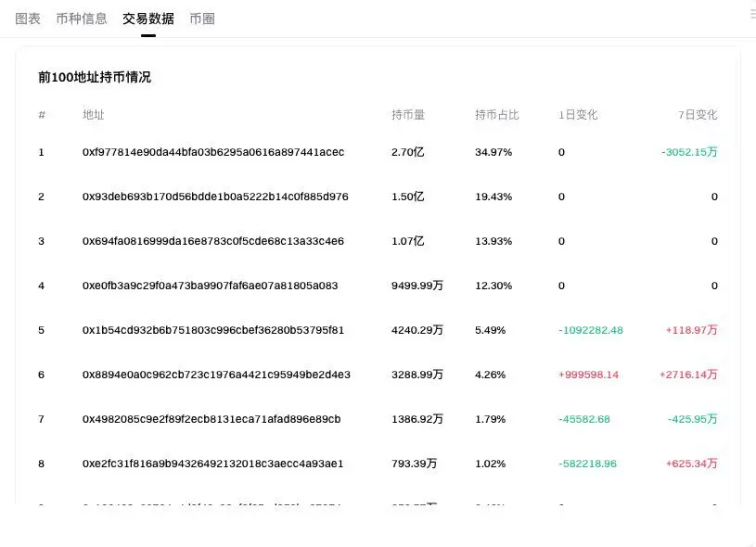Click 7-day change +625.34万
756x547 pixels.
pyautogui.click(x=692, y=464)
